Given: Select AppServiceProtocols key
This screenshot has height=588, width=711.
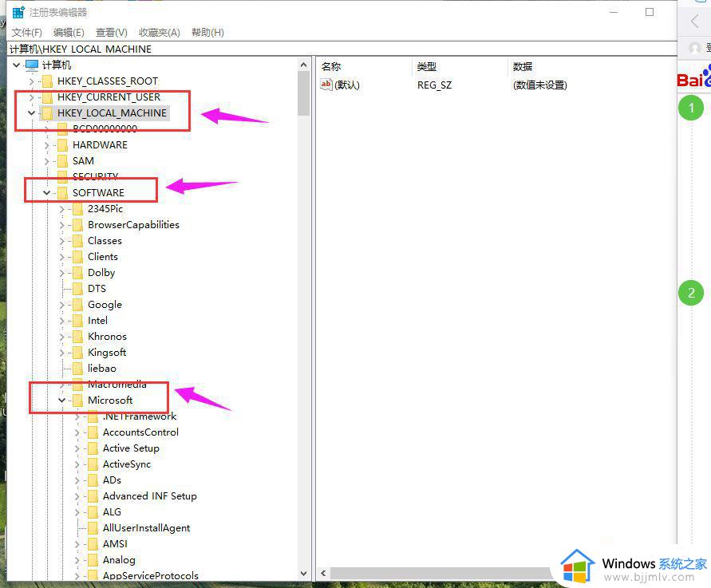Looking at the screenshot, I should [151, 576].
